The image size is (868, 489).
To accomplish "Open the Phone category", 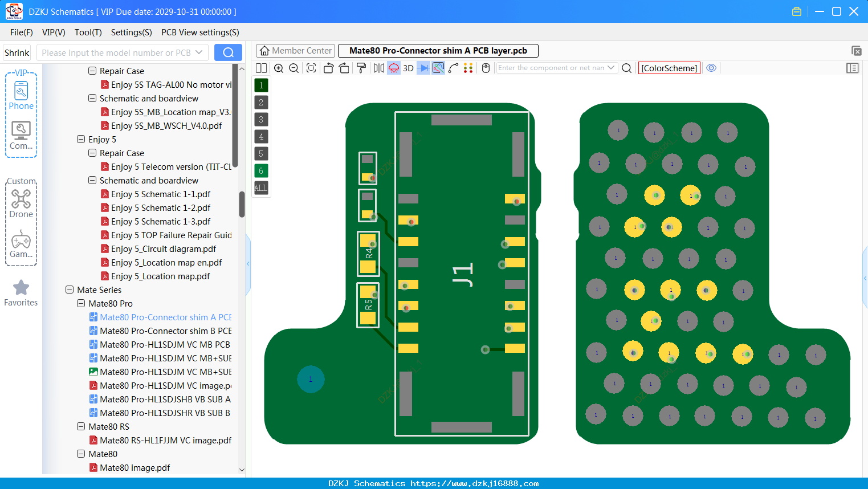I will point(21,96).
